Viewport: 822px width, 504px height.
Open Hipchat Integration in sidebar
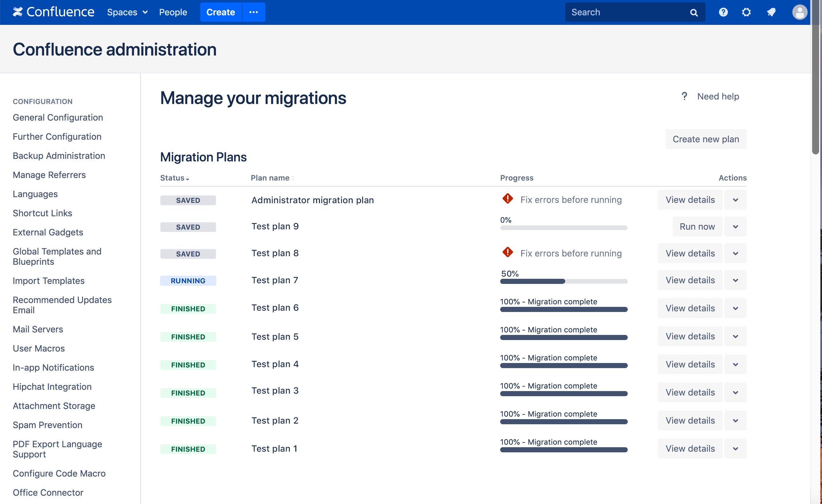[52, 387]
